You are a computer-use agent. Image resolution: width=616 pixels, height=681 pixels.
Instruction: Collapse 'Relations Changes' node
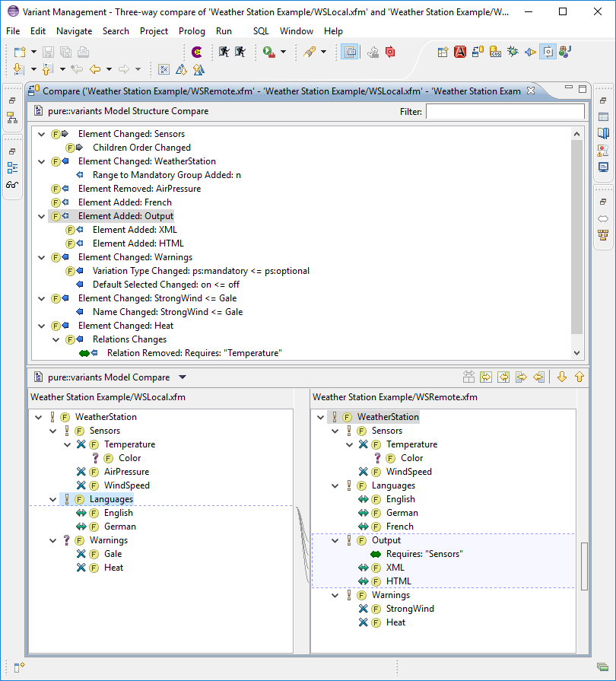(x=56, y=339)
